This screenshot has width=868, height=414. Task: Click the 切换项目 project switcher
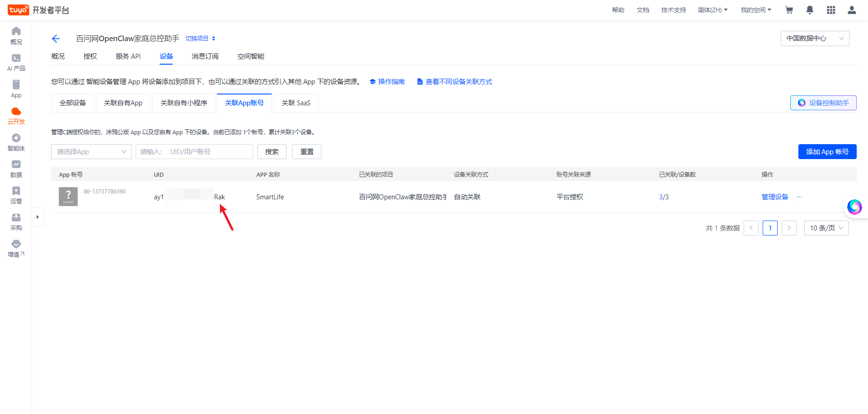coord(200,39)
